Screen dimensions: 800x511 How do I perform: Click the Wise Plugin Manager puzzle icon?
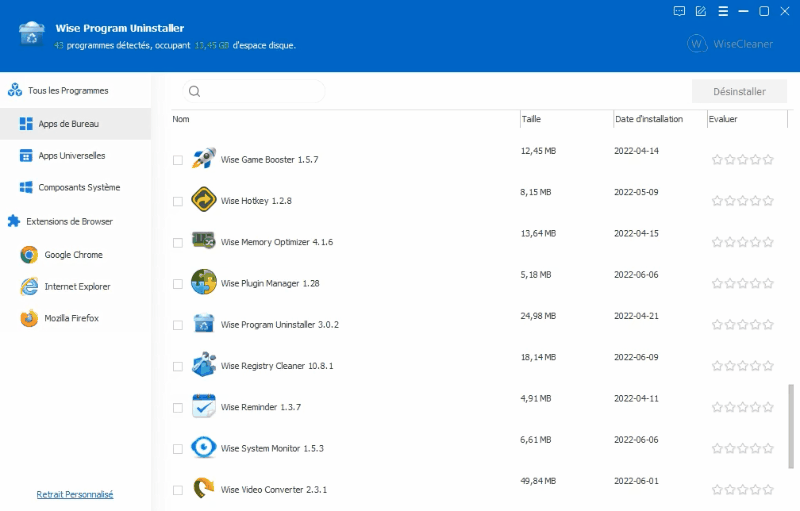tap(204, 282)
